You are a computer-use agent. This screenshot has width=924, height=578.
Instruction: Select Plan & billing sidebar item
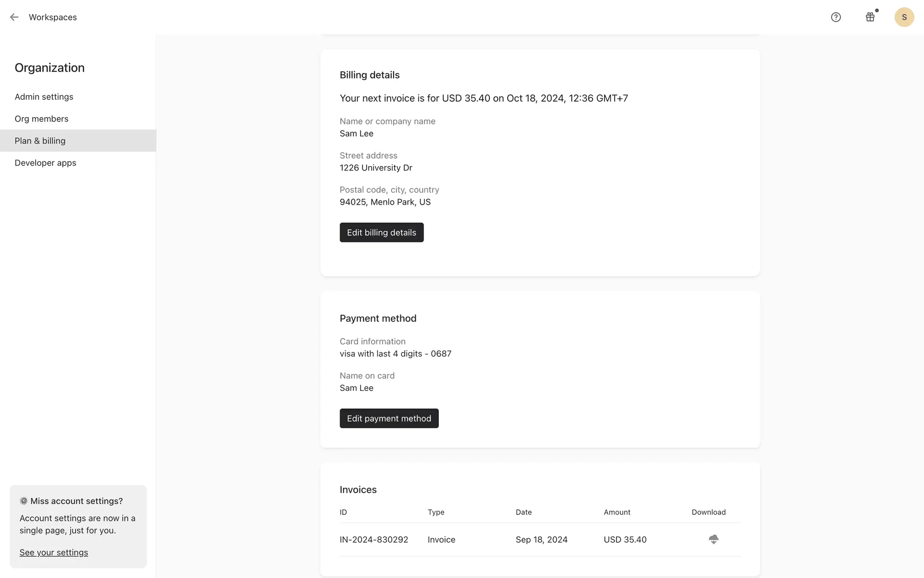(40, 141)
